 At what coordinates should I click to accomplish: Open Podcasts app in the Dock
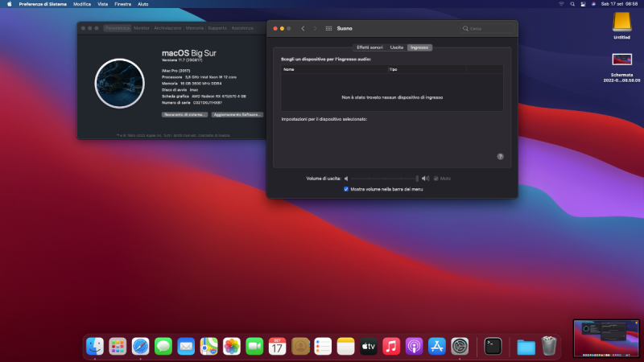click(x=414, y=346)
